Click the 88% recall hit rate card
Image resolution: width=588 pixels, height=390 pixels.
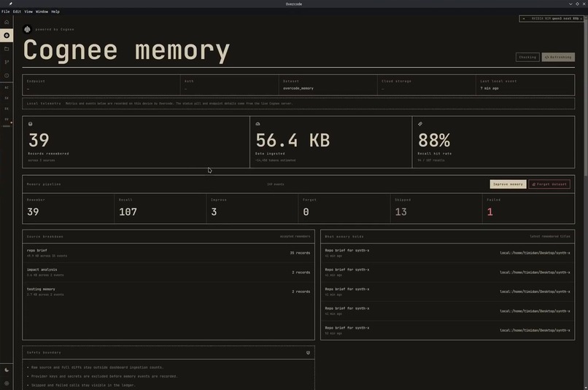pyautogui.click(x=493, y=142)
